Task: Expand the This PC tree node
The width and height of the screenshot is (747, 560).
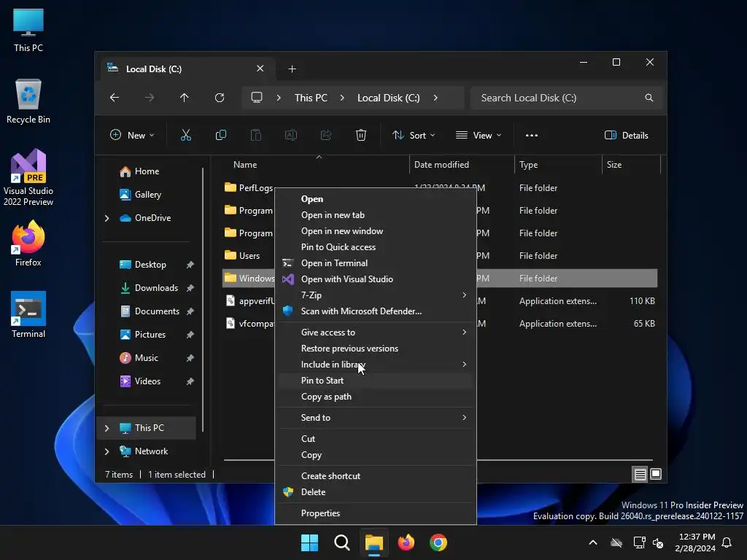Action: tap(107, 428)
